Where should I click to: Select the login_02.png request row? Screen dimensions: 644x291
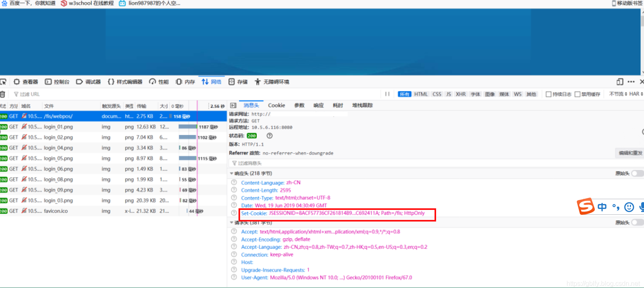(113, 137)
